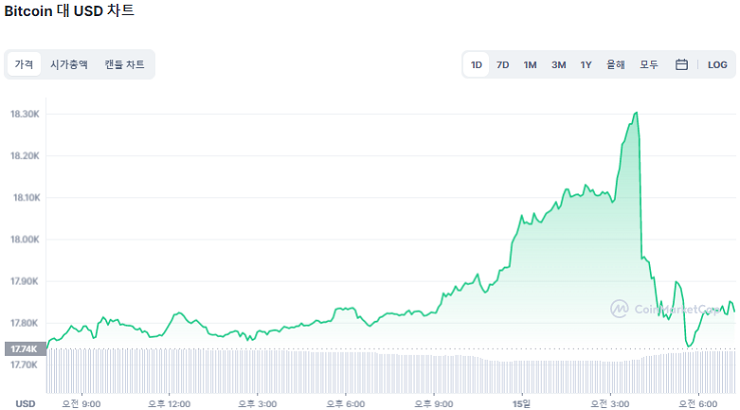Set chart range to 1Y

click(x=586, y=65)
